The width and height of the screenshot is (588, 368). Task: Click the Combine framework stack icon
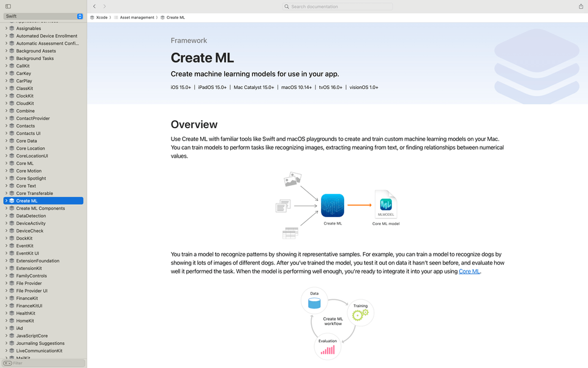click(x=12, y=111)
